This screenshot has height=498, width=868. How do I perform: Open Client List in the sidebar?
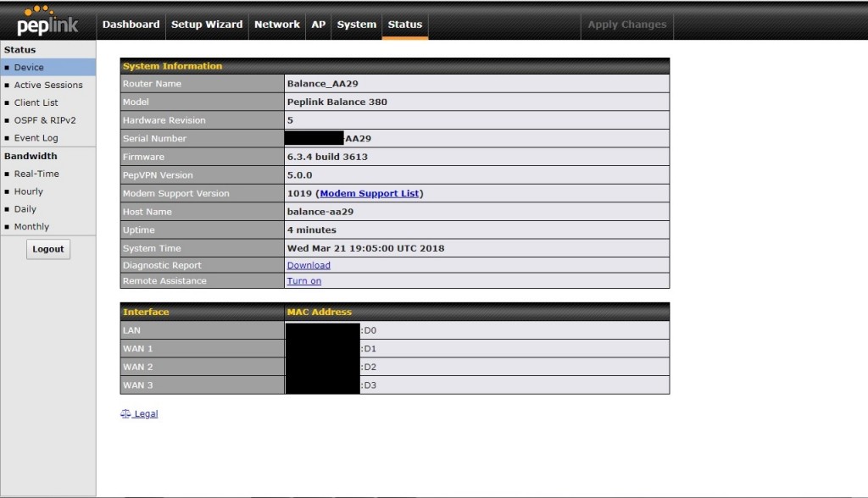click(36, 102)
